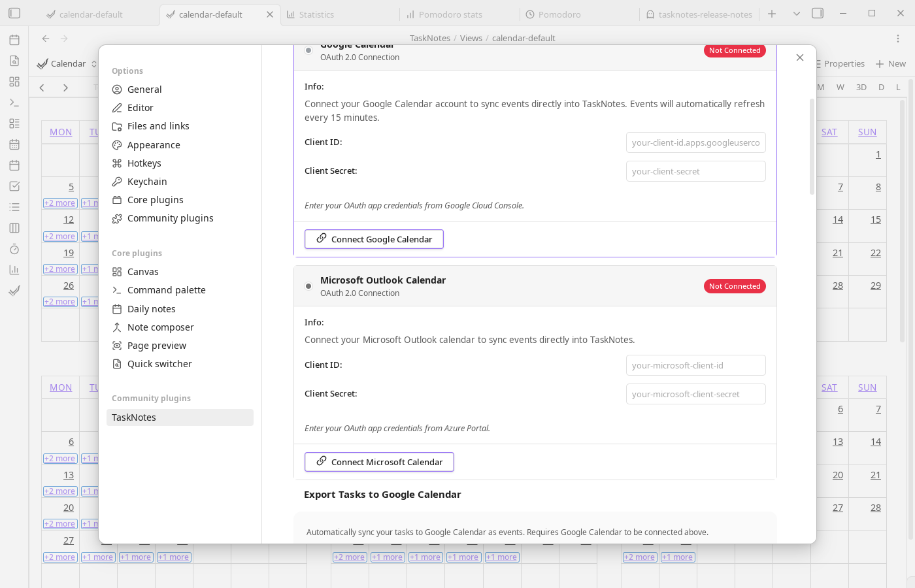Open Quick switcher plugin settings
Screen dimensions: 915x588
[180, 364]
